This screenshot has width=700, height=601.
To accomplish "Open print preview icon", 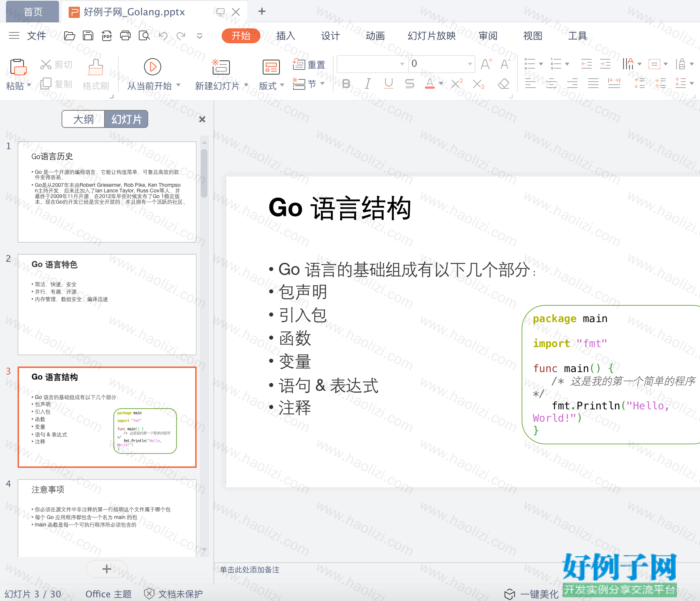I will pos(144,36).
